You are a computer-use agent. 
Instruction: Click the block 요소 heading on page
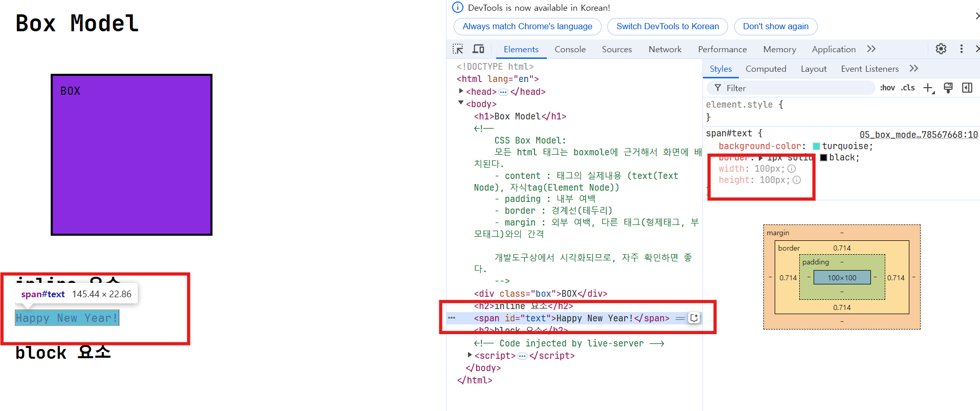(x=63, y=353)
